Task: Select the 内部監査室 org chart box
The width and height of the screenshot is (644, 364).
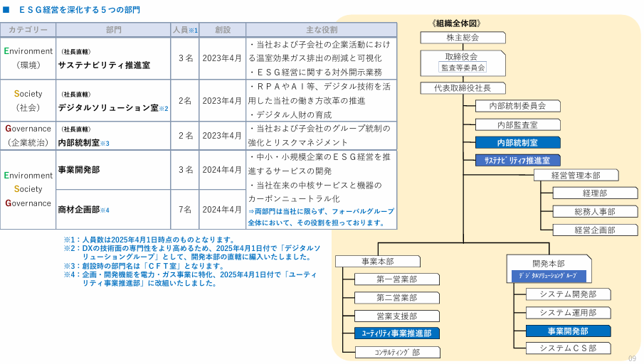Action: click(x=517, y=124)
